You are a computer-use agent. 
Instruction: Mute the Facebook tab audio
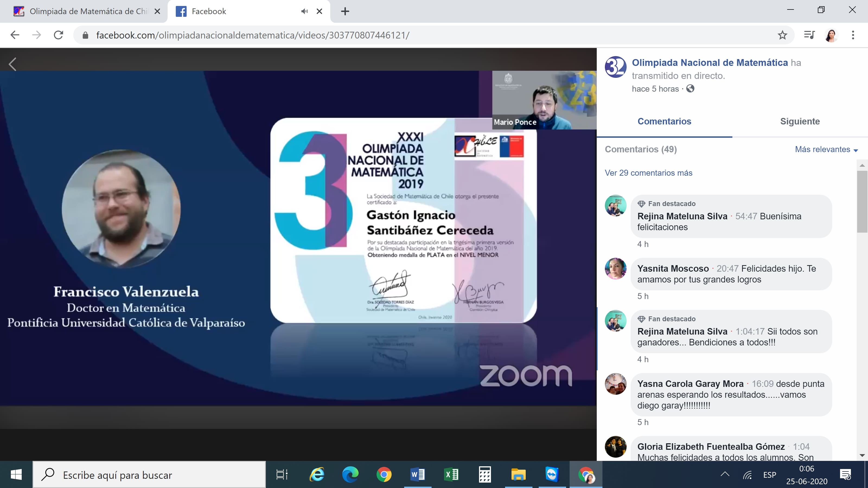[x=304, y=11]
